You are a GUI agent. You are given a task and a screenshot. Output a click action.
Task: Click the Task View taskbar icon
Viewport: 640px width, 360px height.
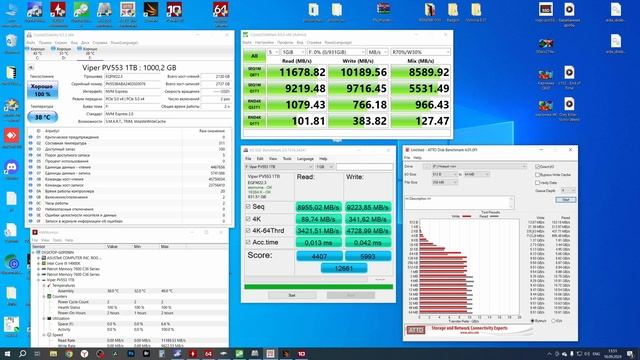click(x=38, y=354)
